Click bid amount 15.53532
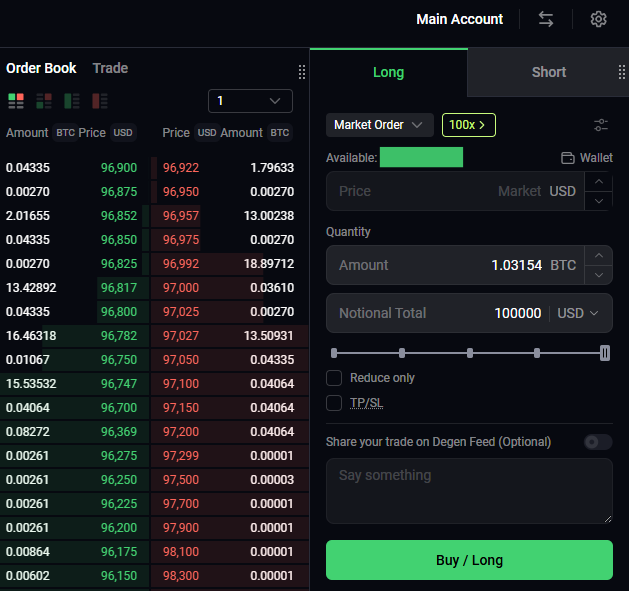The width and height of the screenshot is (631, 591). [31, 384]
